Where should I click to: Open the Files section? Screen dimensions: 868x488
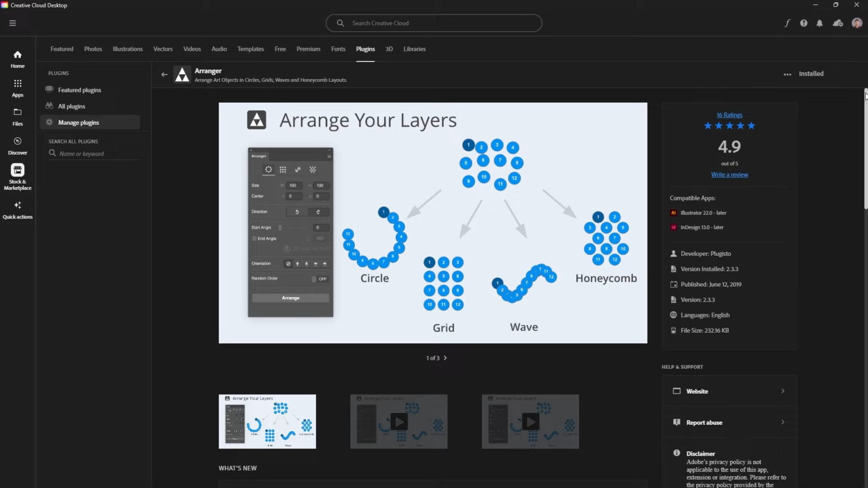click(x=17, y=117)
